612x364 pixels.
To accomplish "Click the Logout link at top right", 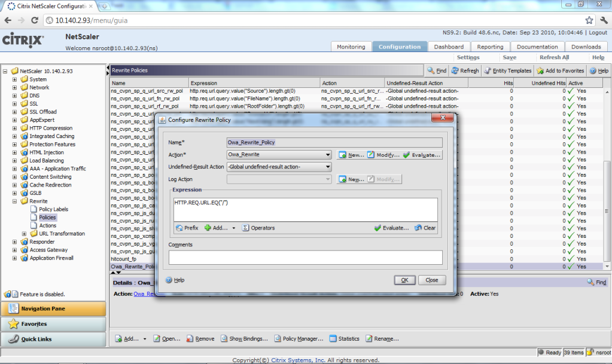I will pyautogui.click(x=598, y=33).
